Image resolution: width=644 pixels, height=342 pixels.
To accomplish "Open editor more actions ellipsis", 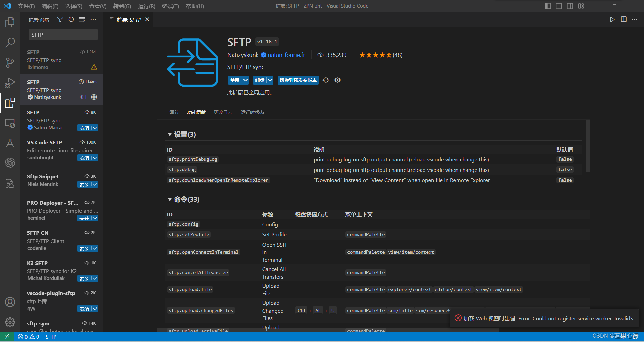I will 634,19.
